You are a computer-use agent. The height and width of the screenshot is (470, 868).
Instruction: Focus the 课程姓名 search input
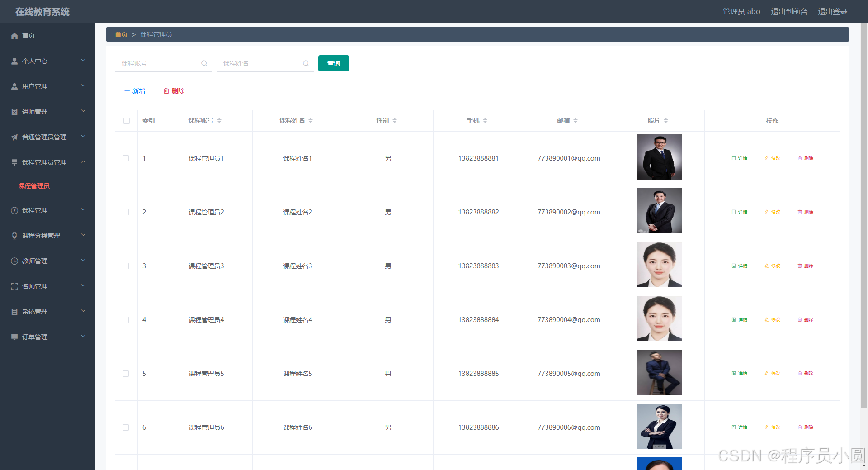265,63
